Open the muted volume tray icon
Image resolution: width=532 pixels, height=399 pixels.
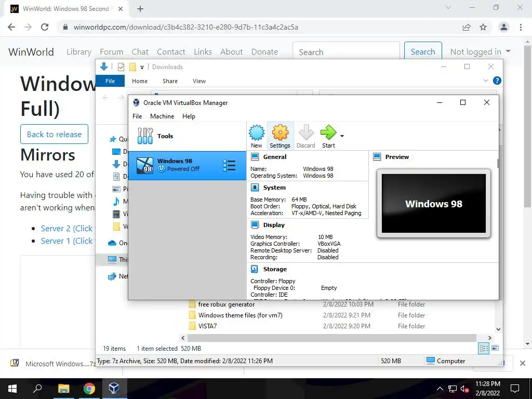pos(464,389)
